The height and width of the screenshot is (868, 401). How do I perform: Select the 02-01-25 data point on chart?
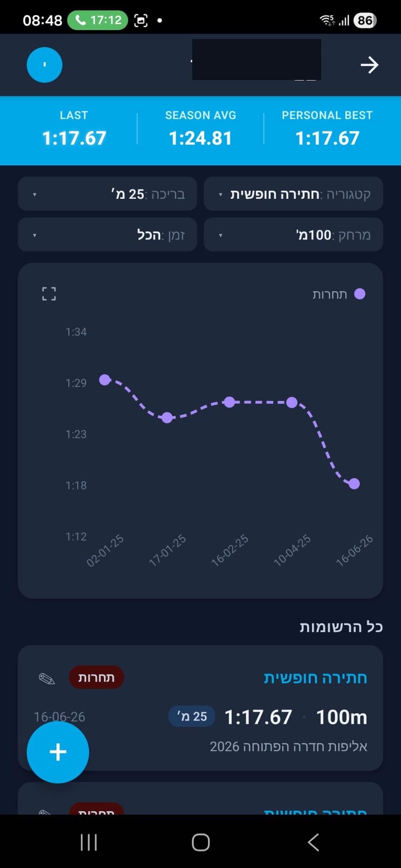(x=105, y=380)
